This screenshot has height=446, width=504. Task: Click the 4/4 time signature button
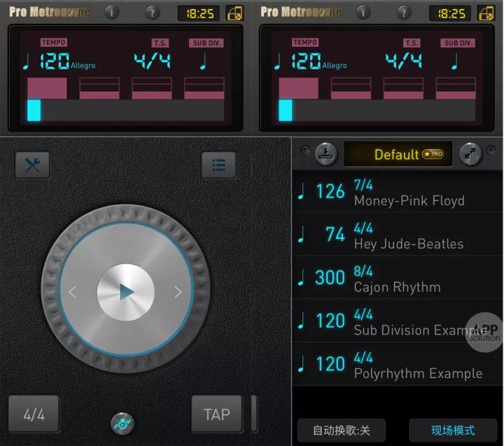(34, 414)
